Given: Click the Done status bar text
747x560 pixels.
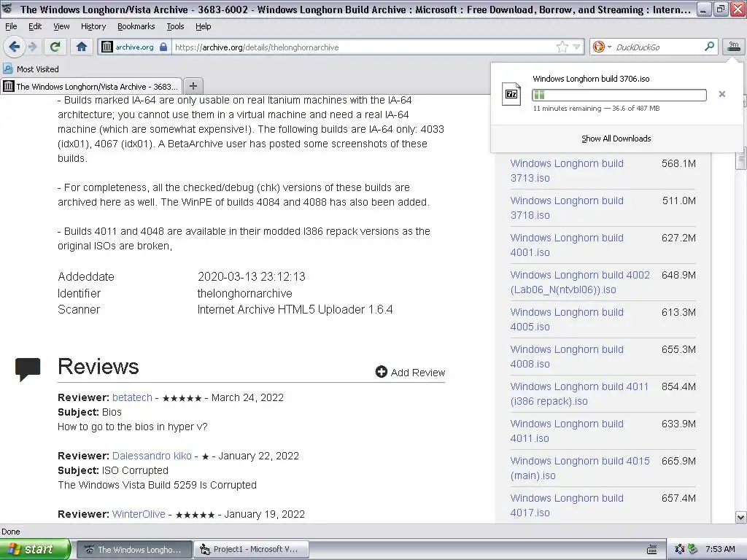Looking at the screenshot, I should tap(11, 532).
